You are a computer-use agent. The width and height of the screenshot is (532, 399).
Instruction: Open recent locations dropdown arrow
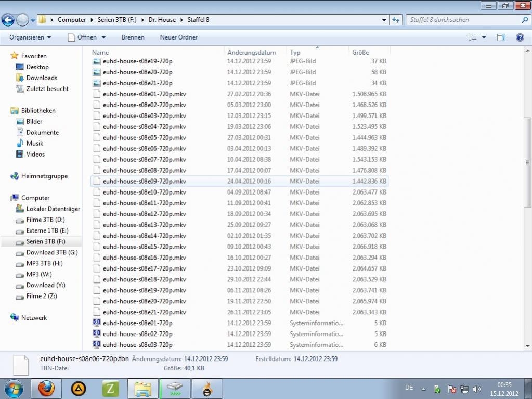[x=33, y=20]
